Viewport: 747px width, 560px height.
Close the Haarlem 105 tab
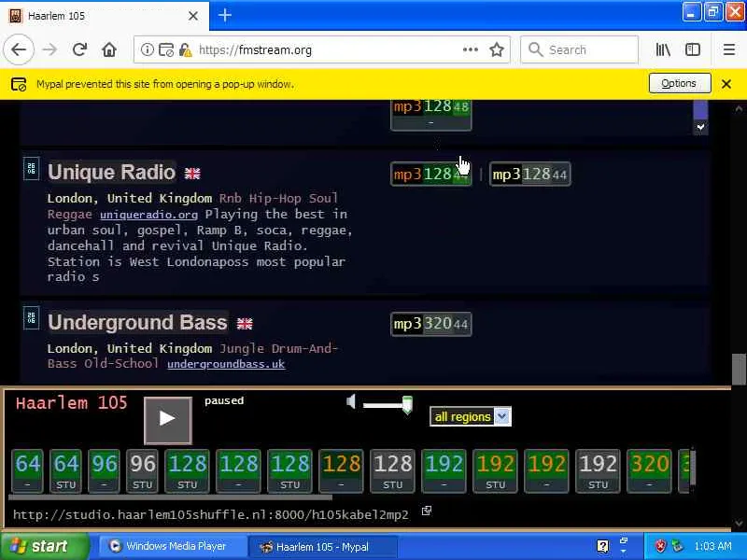click(x=193, y=16)
